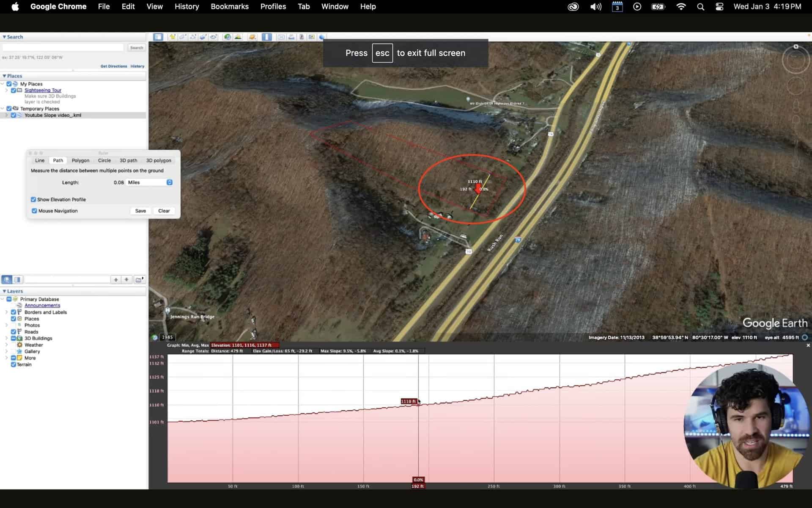Click the move-up arrow in Places panel
Image resolution: width=812 pixels, height=508 pixels.
[116, 279]
